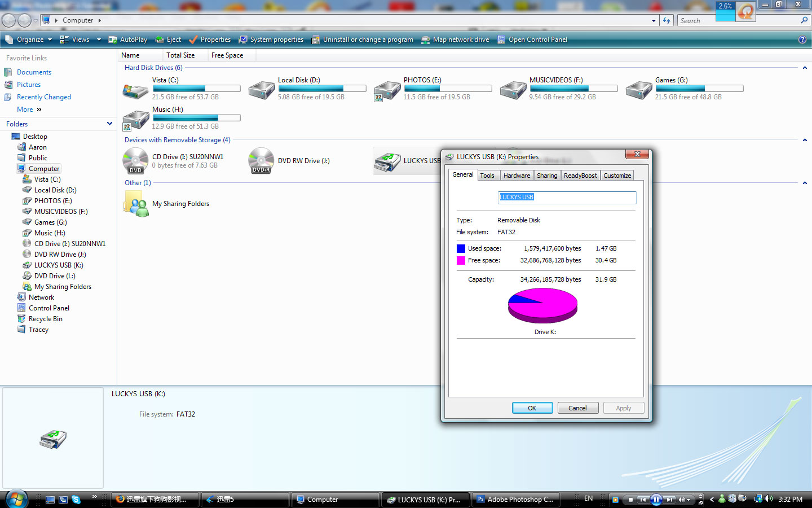812x508 pixels.
Task: Launch Skype from the Quick Launch bar
Action: click(x=76, y=500)
